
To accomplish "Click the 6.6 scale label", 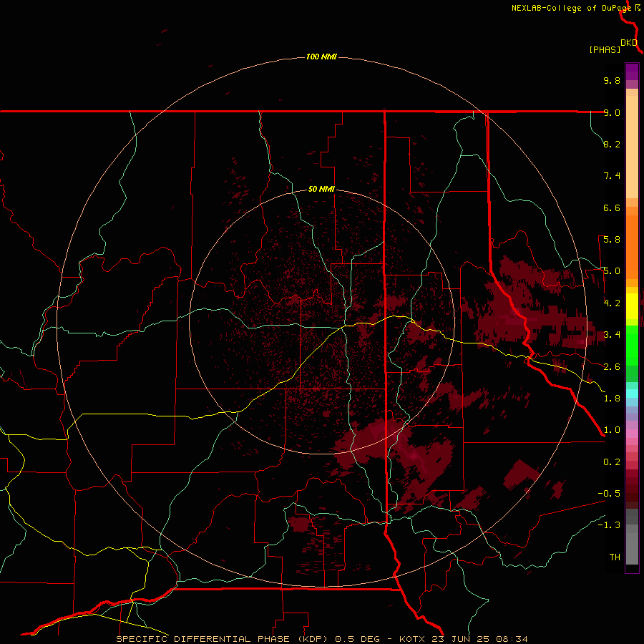I will (612, 208).
